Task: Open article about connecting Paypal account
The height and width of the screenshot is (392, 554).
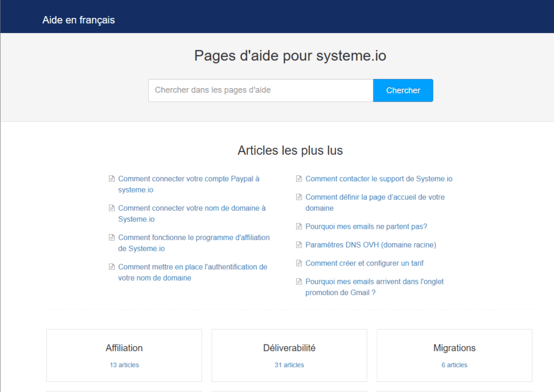Action: 189,184
